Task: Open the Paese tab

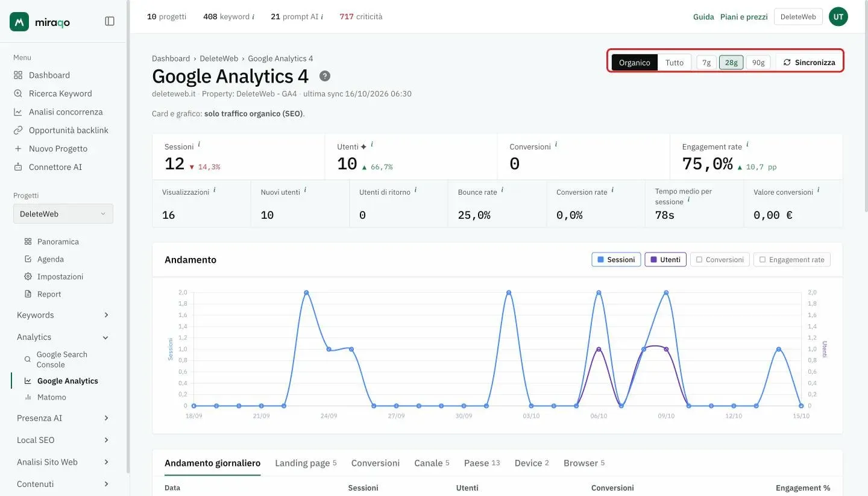Action: [x=482, y=463]
